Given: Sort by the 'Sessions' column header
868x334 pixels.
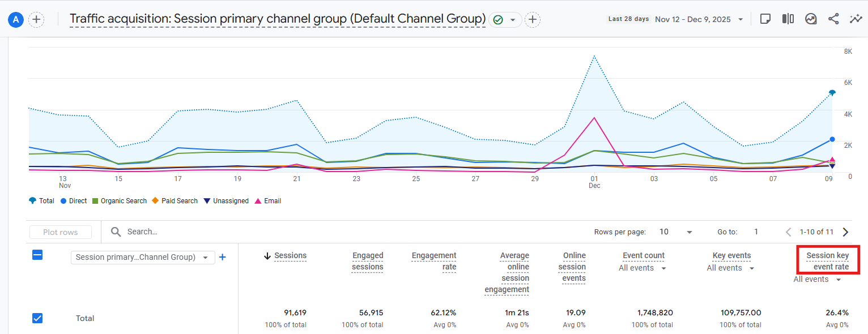Looking at the screenshot, I should 290,255.
